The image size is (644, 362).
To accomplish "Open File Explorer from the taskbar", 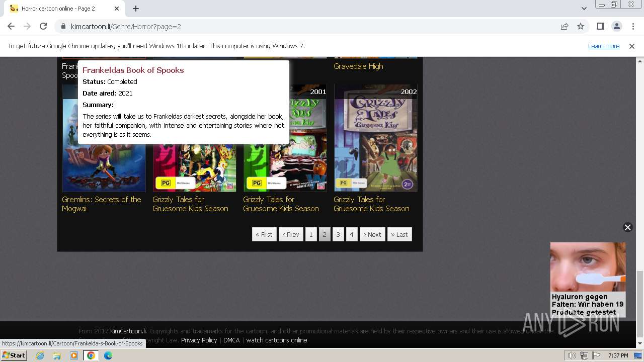I will pyautogui.click(x=57, y=355).
